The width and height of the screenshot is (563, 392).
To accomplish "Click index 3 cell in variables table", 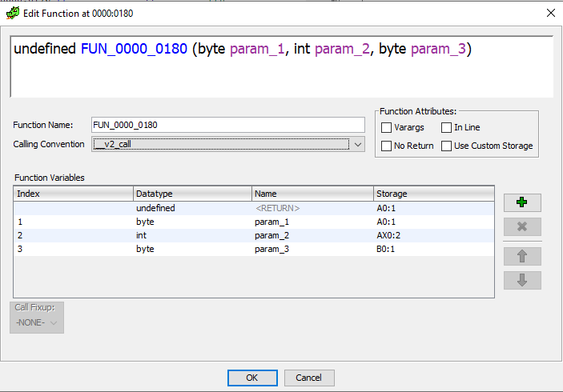I will pos(73,249).
